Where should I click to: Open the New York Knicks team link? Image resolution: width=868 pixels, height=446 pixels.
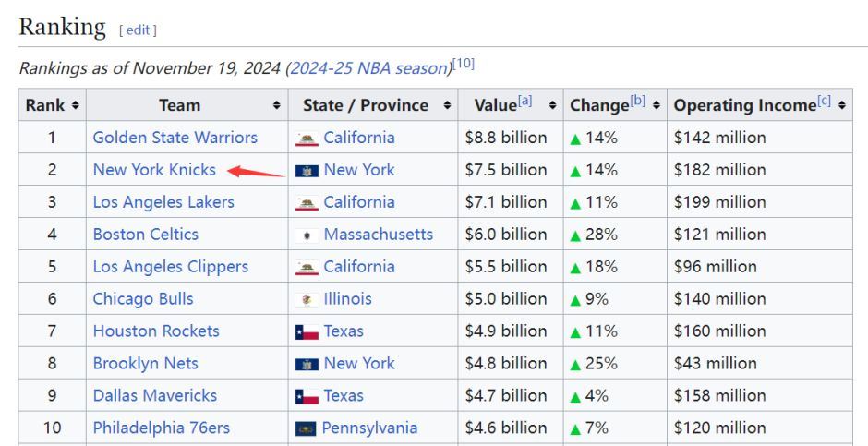pos(154,170)
